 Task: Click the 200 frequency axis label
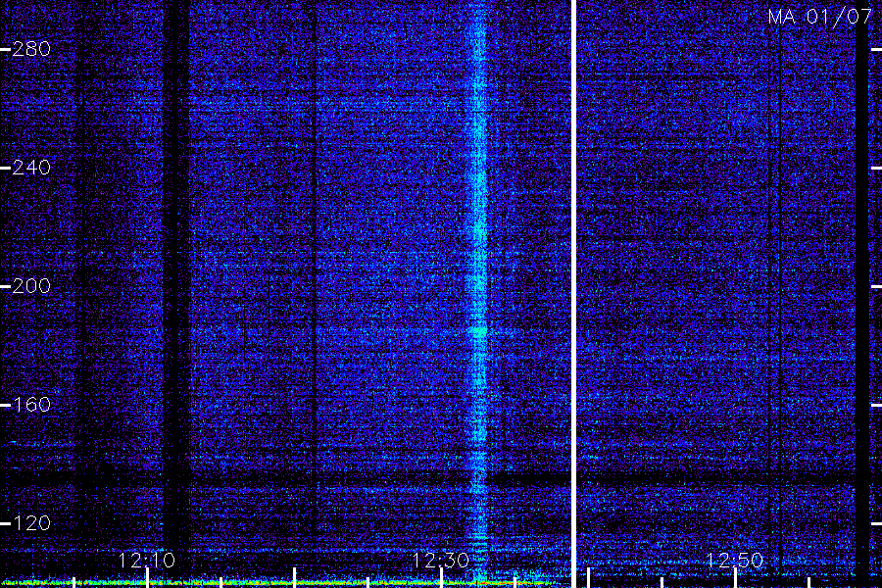(31, 286)
